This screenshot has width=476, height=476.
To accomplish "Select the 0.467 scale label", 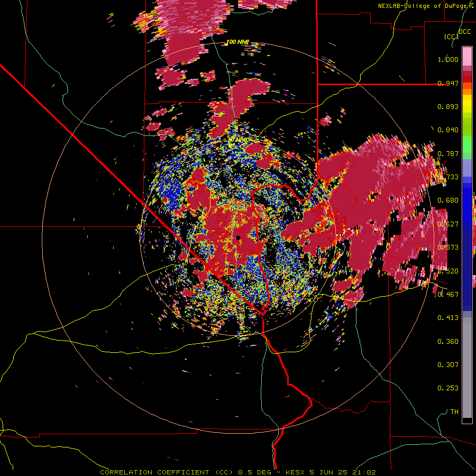I will coord(448,295).
